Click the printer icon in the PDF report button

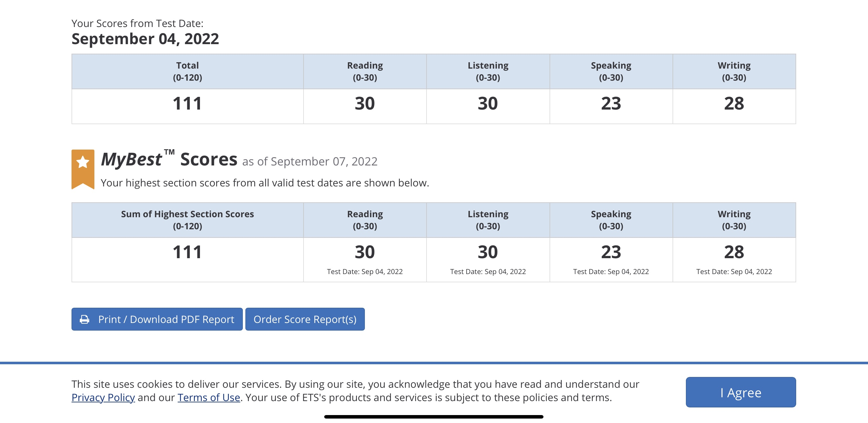coord(85,319)
